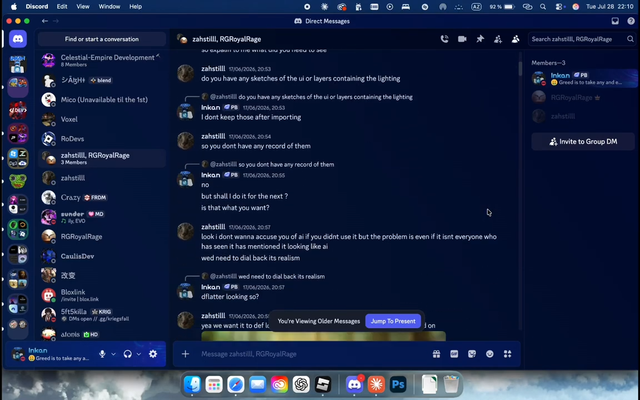Open the emoji picker
This screenshot has height=400, width=640.
[489, 354]
